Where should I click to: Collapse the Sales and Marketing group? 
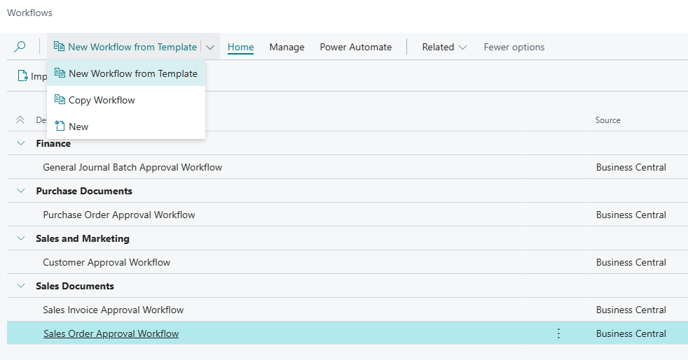tap(21, 238)
